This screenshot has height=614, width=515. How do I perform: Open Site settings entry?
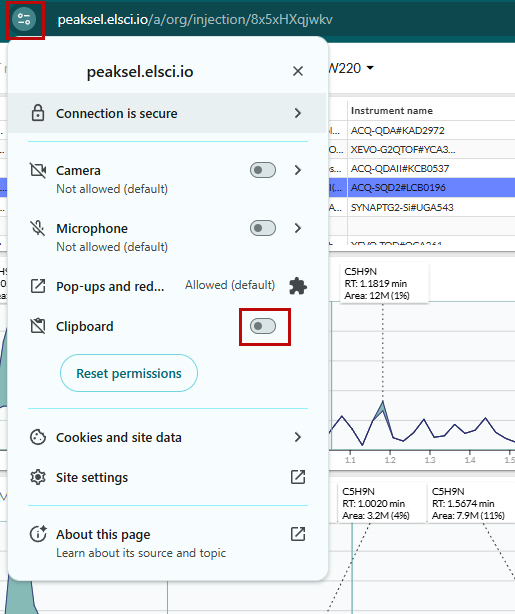point(167,477)
